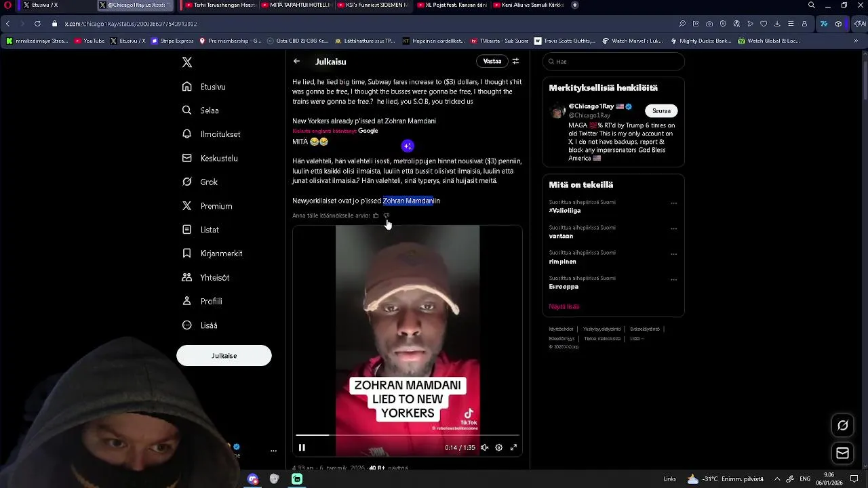Click the browser address bar URL
868x488 pixels.
(131, 24)
